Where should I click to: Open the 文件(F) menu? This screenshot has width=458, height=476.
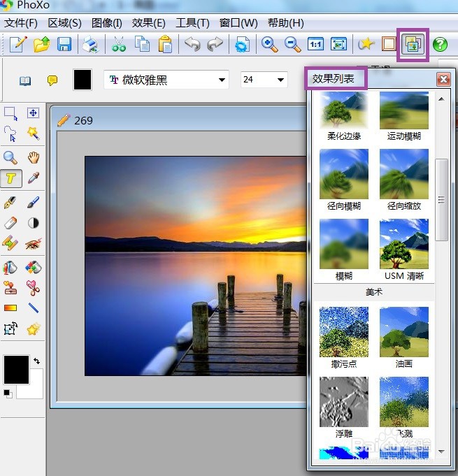click(x=21, y=23)
